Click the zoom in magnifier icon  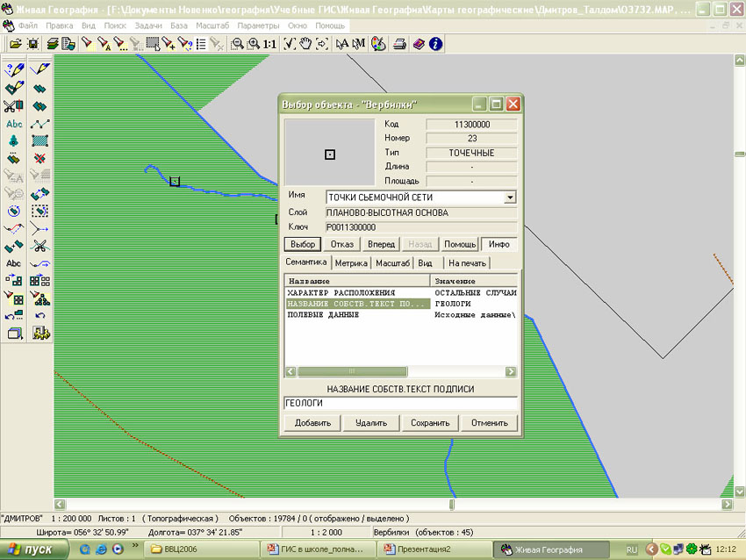[x=254, y=43]
